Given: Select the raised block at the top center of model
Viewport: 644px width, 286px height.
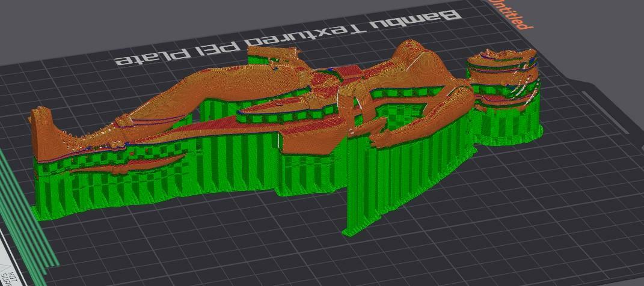Looking at the screenshot, I should (x=271, y=58).
